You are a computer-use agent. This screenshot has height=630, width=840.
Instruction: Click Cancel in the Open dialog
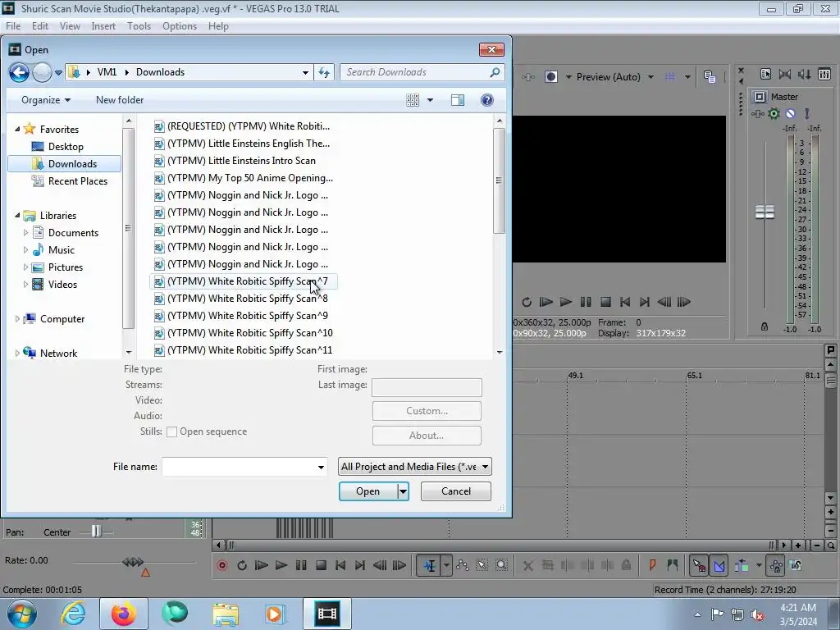[x=456, y=491]
